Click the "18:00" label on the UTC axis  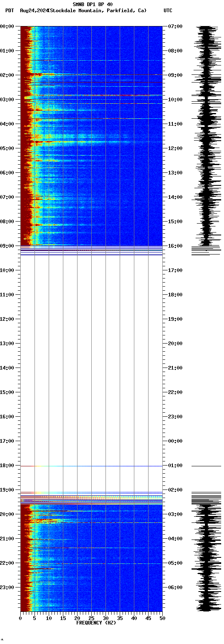click(175, 295)
